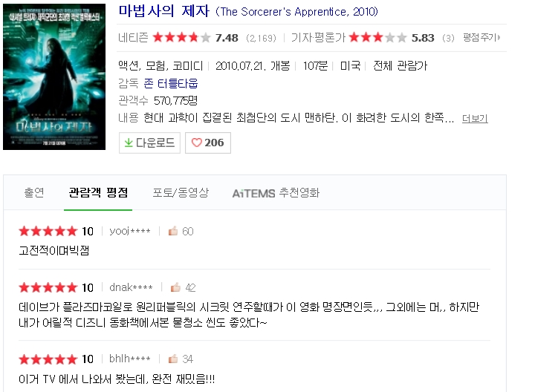The height and width of the screenshot is (392, 535).
Task: Click the critic star rating icons
Action: (377, 37)
